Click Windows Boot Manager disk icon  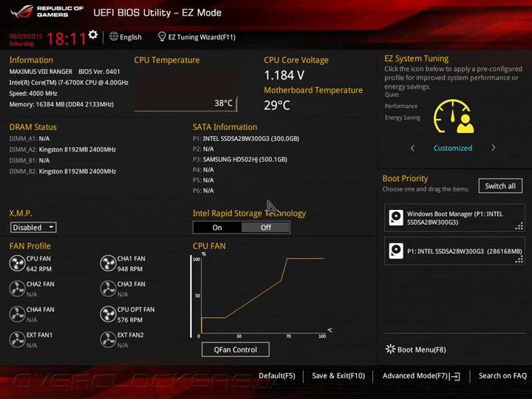396,218
